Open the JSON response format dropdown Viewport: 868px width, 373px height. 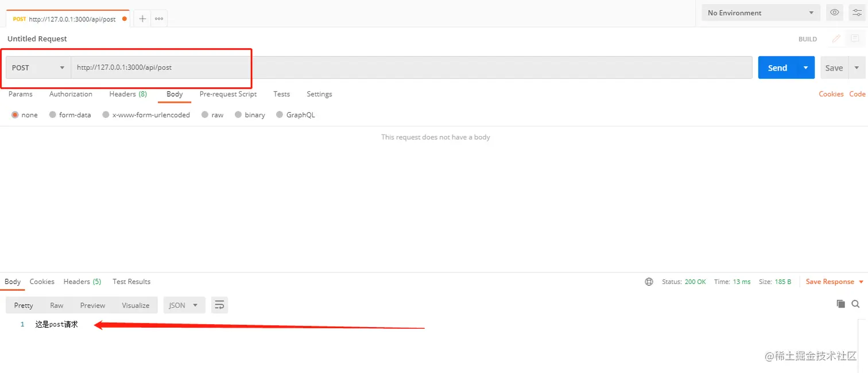[x=184, y=305]
